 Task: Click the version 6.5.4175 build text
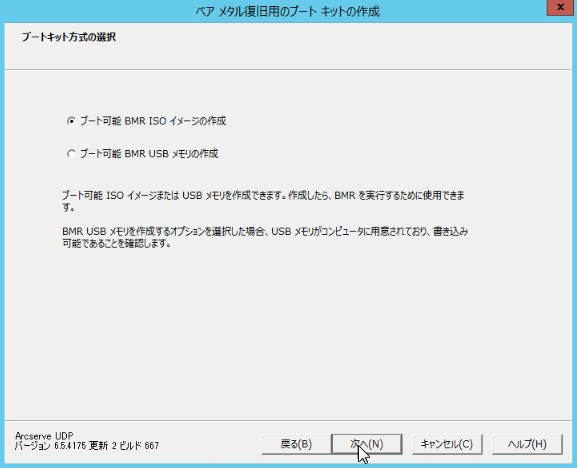87,446
